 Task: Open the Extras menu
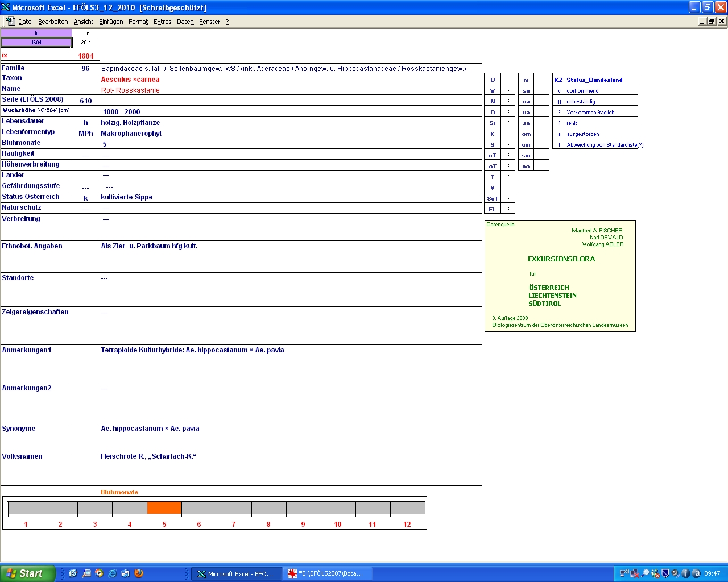coord(163,22)
